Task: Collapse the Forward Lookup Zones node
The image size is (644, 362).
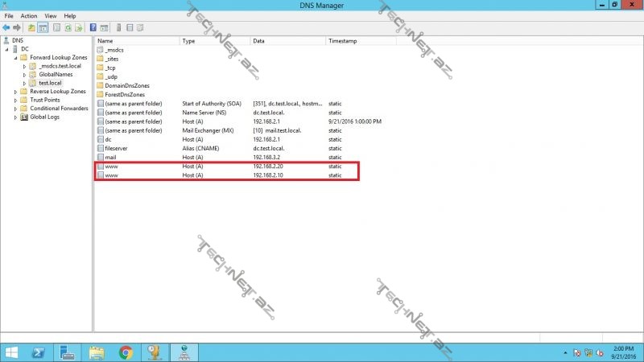Action: point(16,57)
